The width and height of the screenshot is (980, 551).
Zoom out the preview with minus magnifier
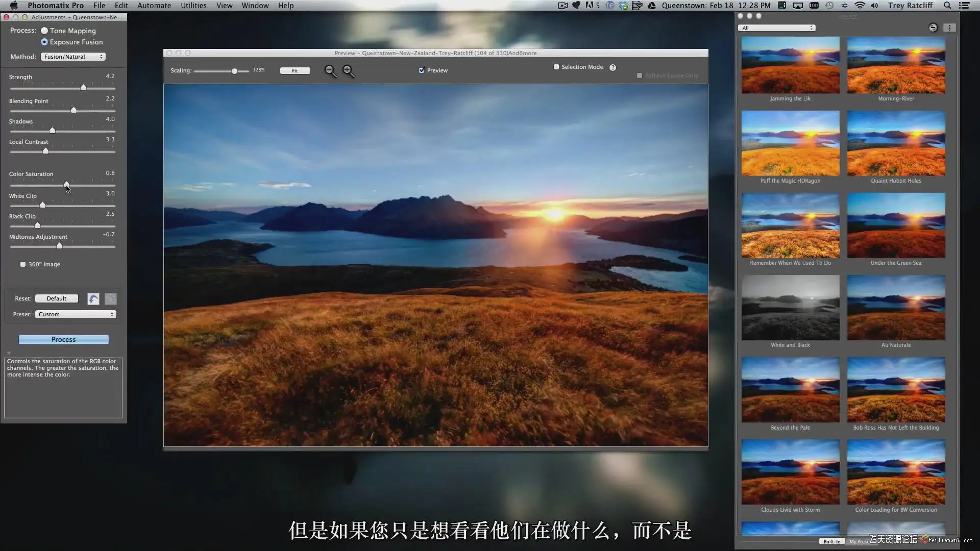[331, 71]
